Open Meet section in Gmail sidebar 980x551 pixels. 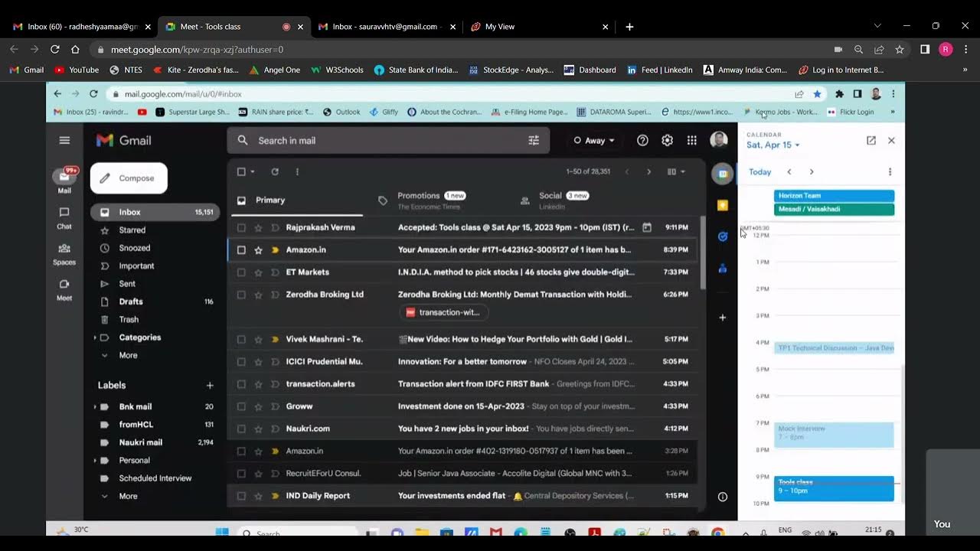click(x=64, y=289)
